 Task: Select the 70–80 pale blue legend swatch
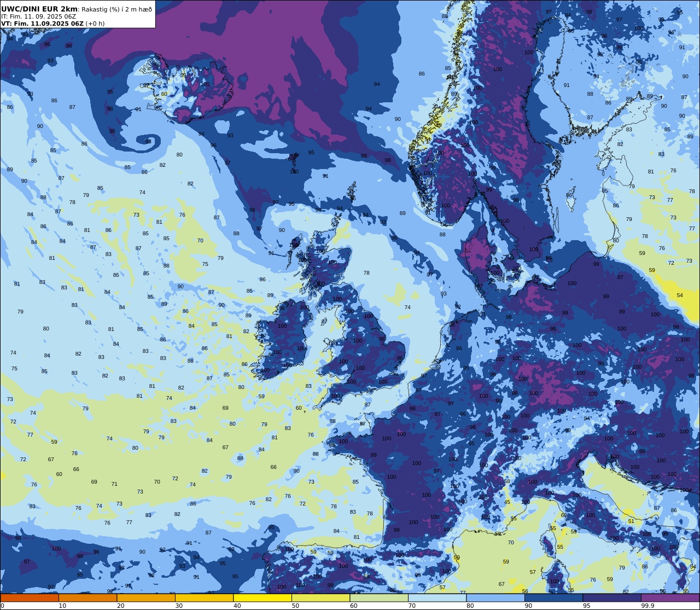pyautogui.click(x=437, y=598)
